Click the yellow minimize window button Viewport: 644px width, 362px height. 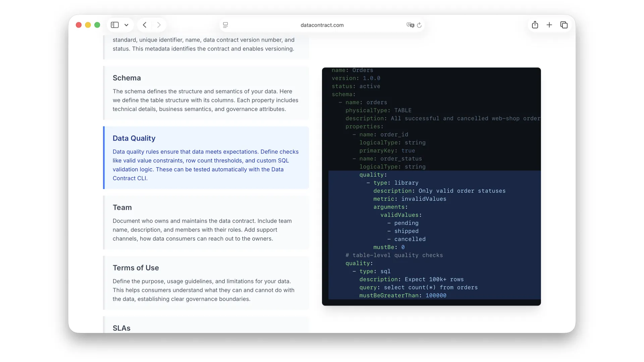tap(88, 25)
